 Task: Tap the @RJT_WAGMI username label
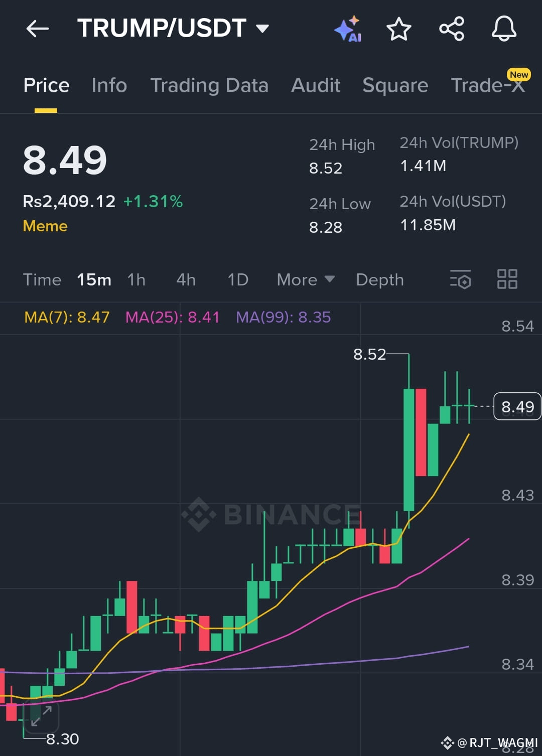(497, 742)
